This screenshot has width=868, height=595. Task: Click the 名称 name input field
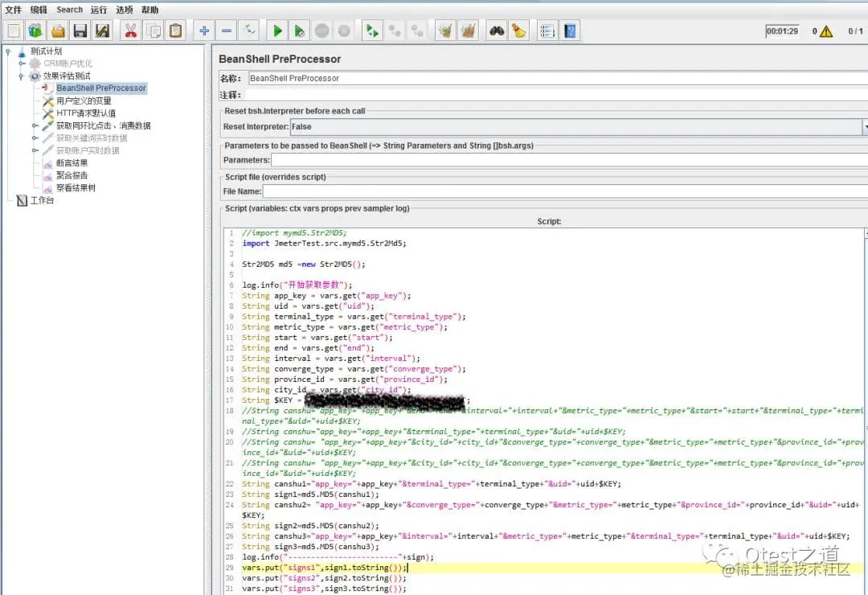(x=558, y=78)
